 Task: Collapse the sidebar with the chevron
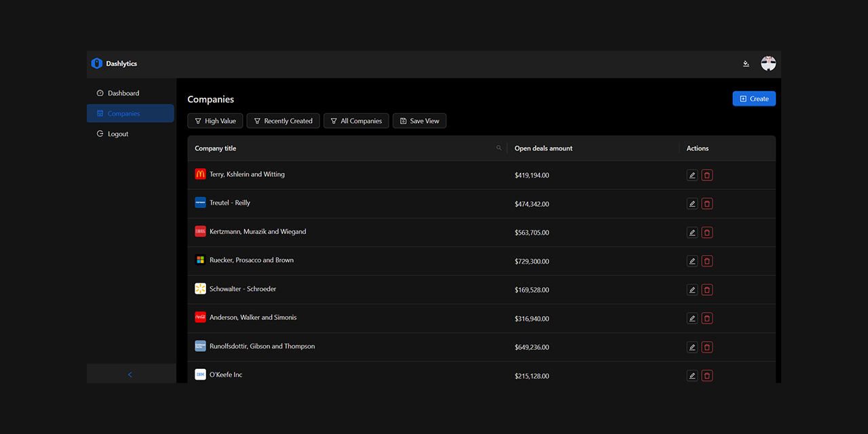[x=130, y=374]
